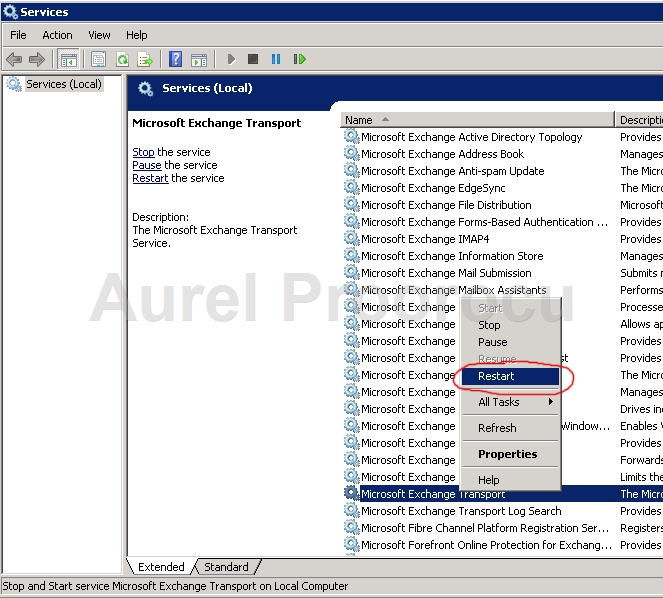Open the blue Help question-mark icon
The image size is (663, 598).
[175, 59]
